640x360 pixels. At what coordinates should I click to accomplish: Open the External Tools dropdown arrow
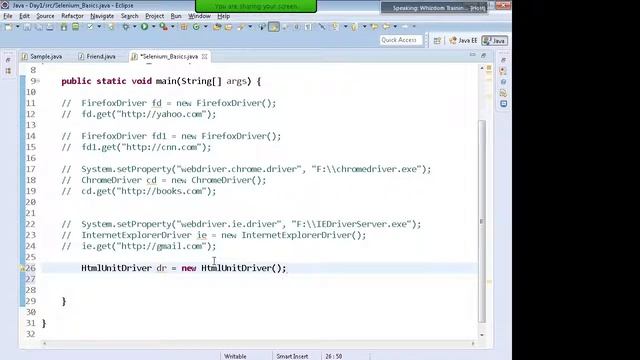(x=173, y=27)
